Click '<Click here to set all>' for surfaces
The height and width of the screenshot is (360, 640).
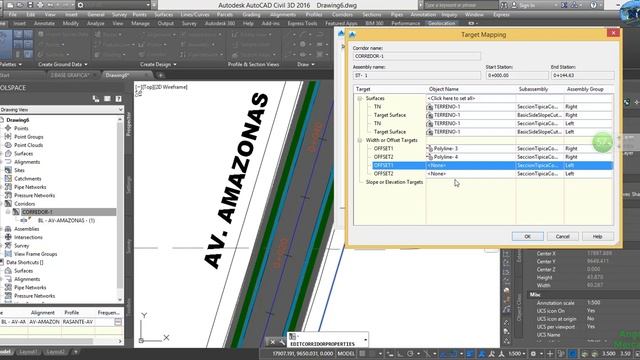(451, 98)
